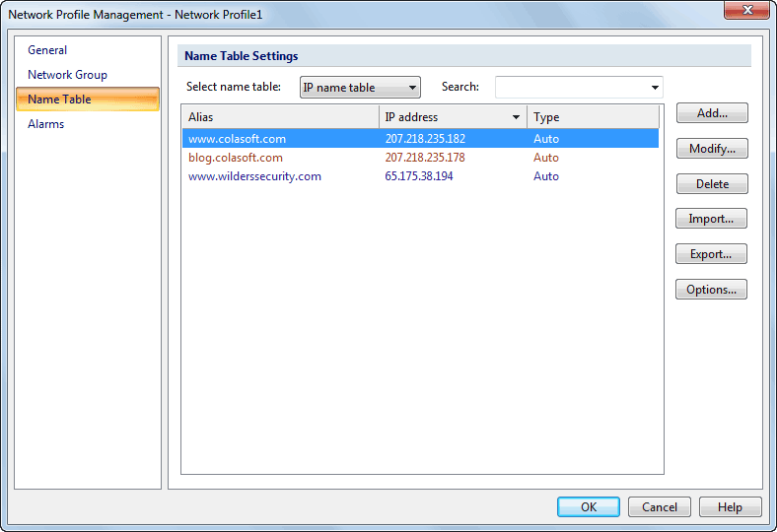Click the Type column header

tap(593, 117)
